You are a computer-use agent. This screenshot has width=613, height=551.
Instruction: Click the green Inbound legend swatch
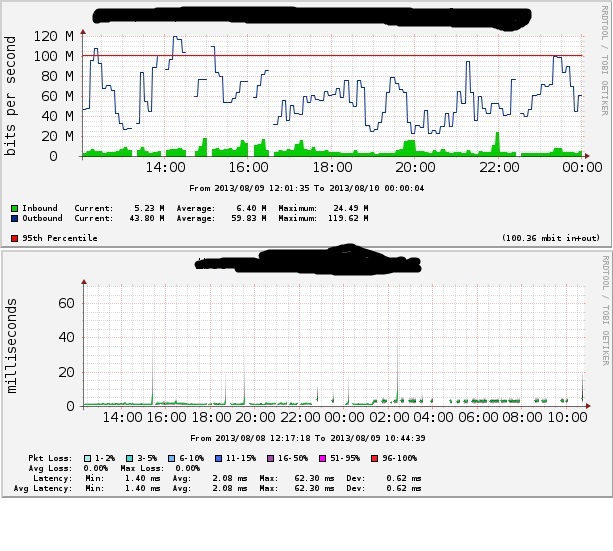pos(14,208)
